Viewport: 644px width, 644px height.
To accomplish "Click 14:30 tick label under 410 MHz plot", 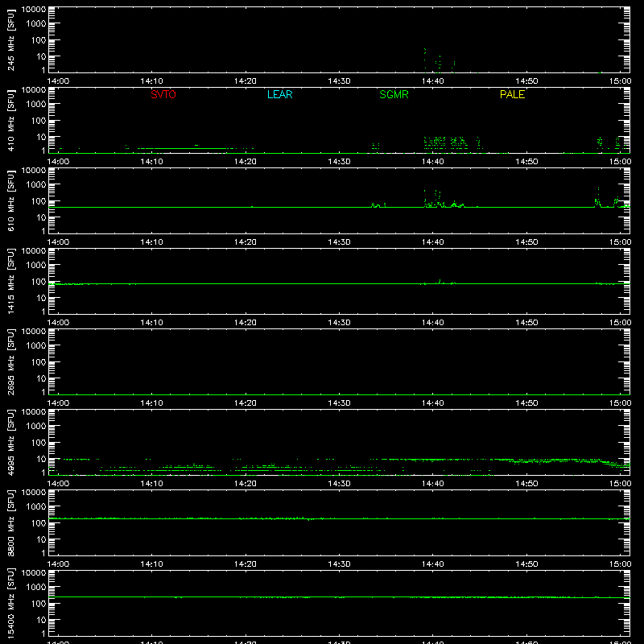I will pos(339,162).
